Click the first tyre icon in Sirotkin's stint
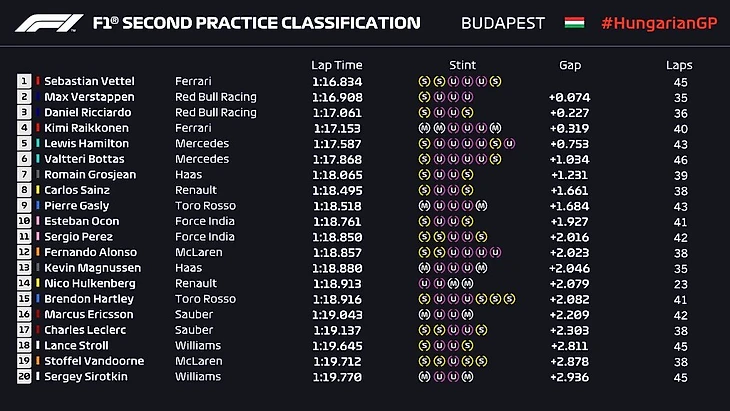 425,377
